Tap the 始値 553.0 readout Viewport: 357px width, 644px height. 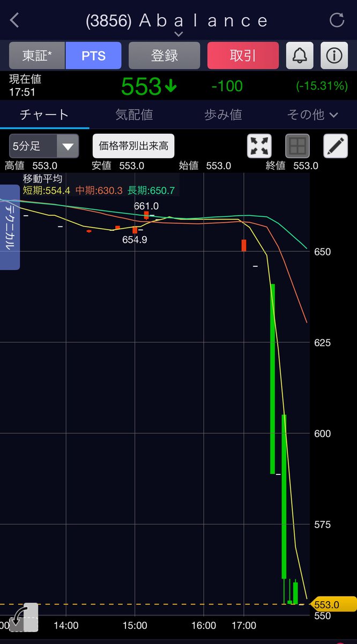pyautogui.click(x=205, y=166)
